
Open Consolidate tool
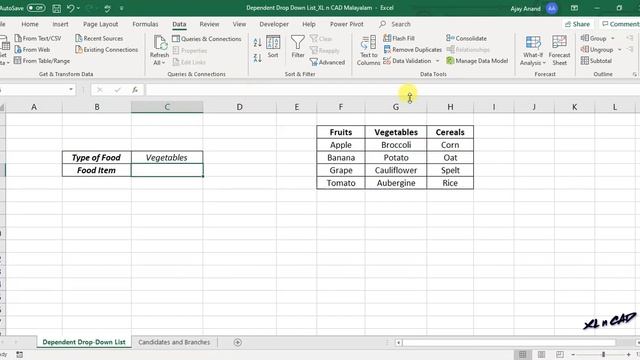(467, 38)
